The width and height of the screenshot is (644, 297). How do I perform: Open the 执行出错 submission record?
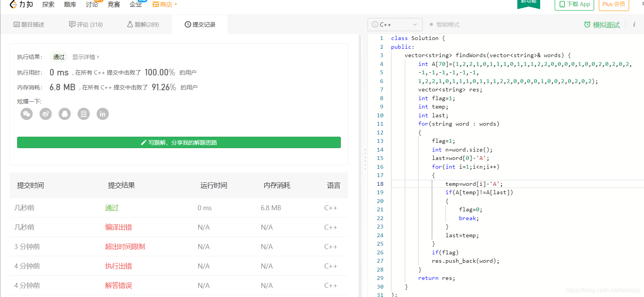pyautogui.click(x=118, y=266)
